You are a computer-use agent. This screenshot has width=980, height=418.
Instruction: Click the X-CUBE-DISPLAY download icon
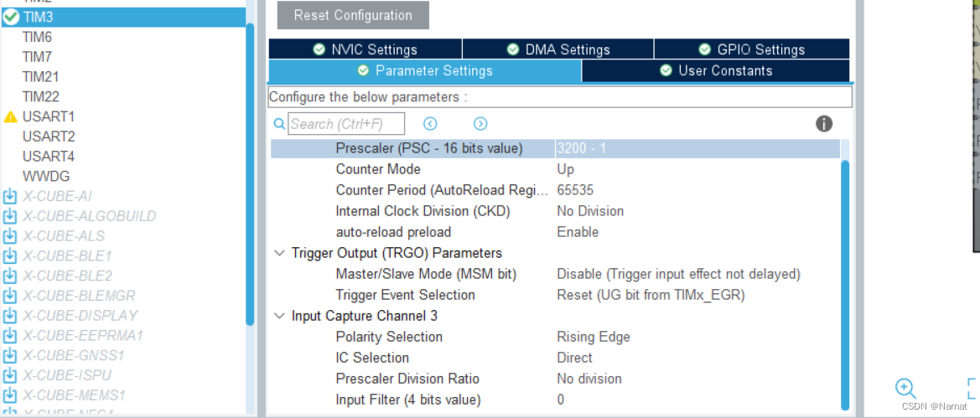[10, 316]
